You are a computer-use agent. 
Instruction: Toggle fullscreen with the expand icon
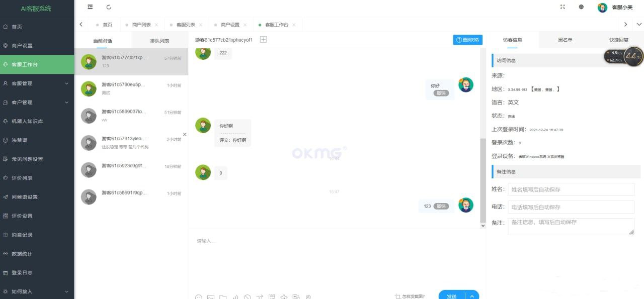point(562,7)
